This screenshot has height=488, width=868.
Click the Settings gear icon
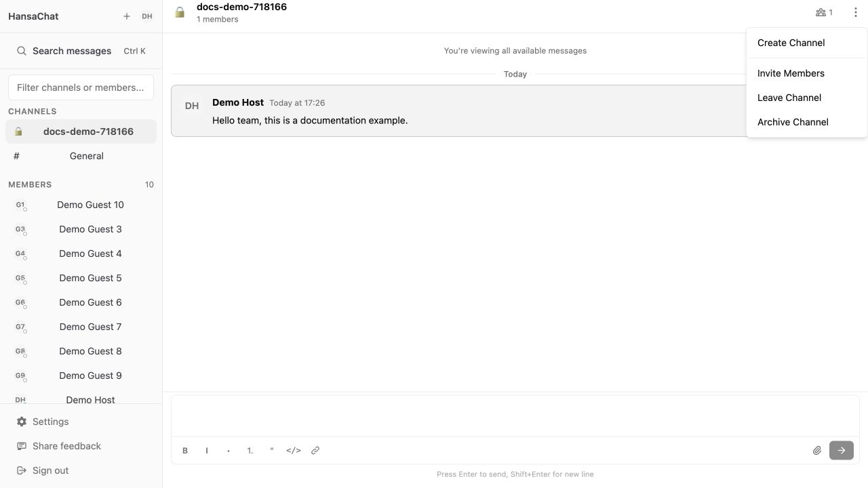pyautogui.click(x=22, y=422)
